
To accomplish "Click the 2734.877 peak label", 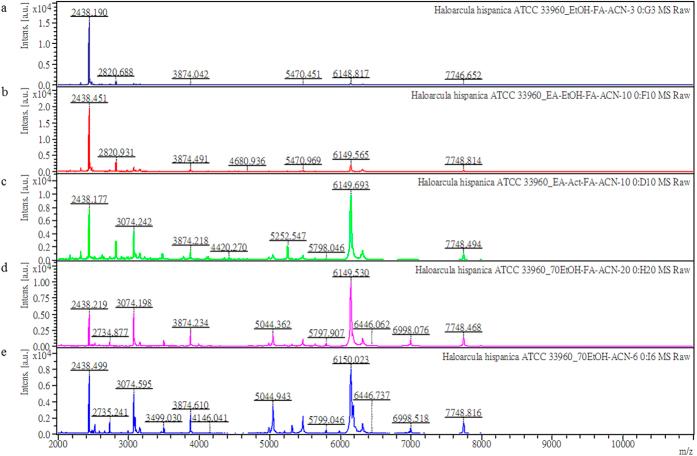I will point(110,331).
